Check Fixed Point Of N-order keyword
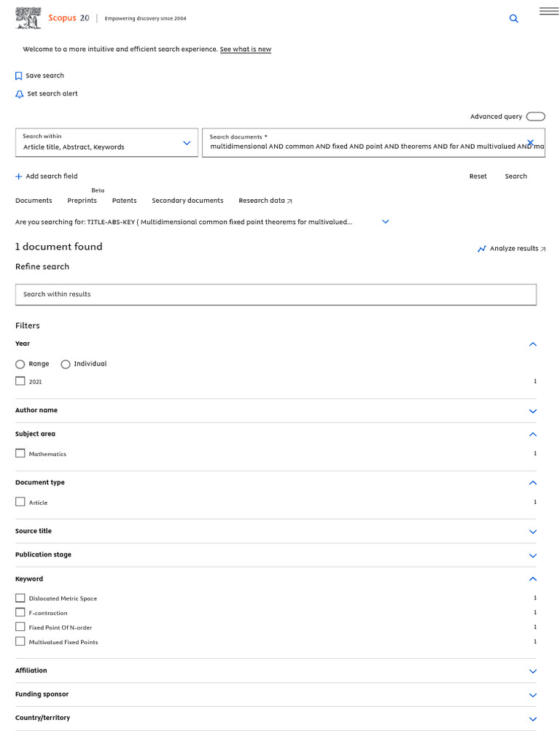Viewport: 560px width, 747px height. [20, 627]
